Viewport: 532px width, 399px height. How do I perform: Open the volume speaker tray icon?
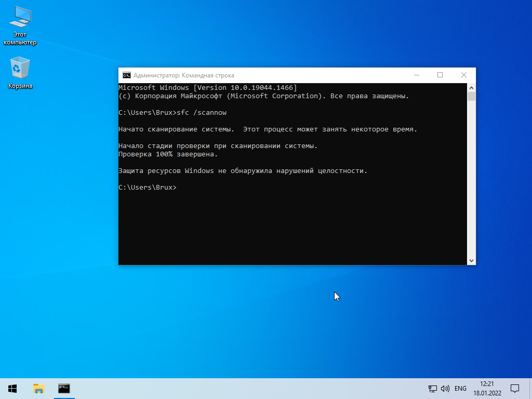445,389
